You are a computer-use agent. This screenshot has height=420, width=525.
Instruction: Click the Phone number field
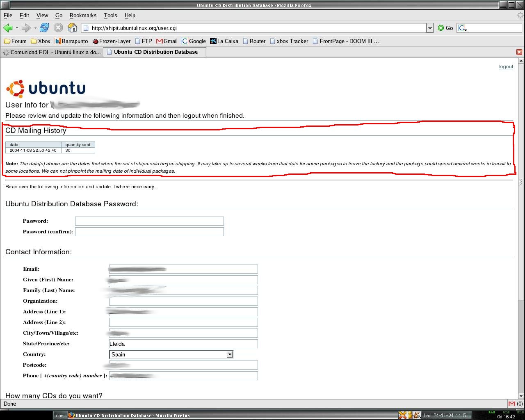183,376
